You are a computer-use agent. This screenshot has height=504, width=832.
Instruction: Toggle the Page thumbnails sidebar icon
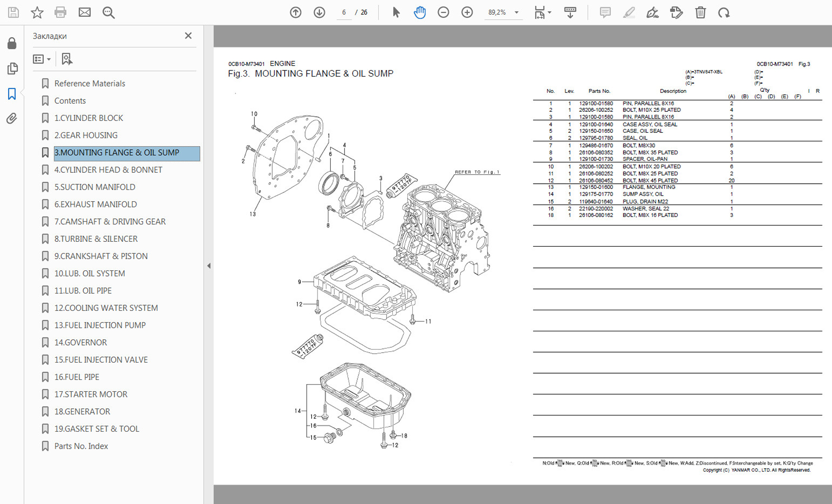tap(12, 69)
